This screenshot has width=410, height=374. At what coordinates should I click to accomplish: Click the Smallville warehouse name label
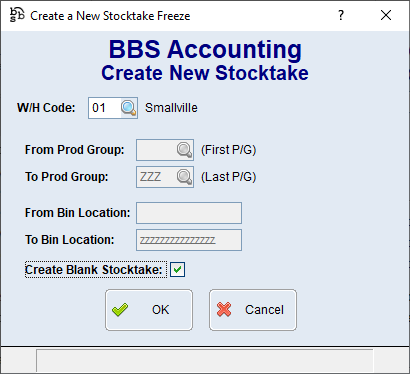coord(171,108)
